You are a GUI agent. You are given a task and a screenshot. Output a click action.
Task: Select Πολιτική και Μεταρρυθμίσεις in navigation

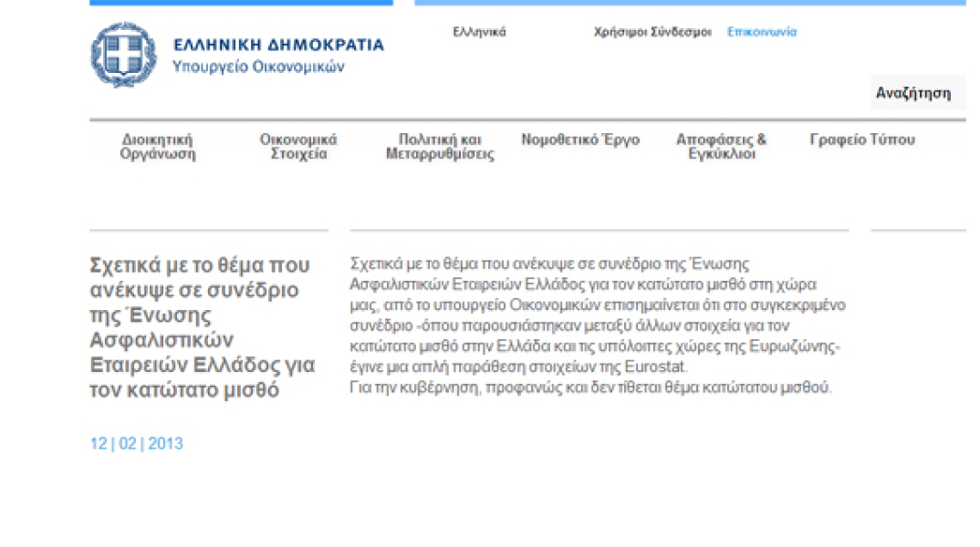click(440, 147)
